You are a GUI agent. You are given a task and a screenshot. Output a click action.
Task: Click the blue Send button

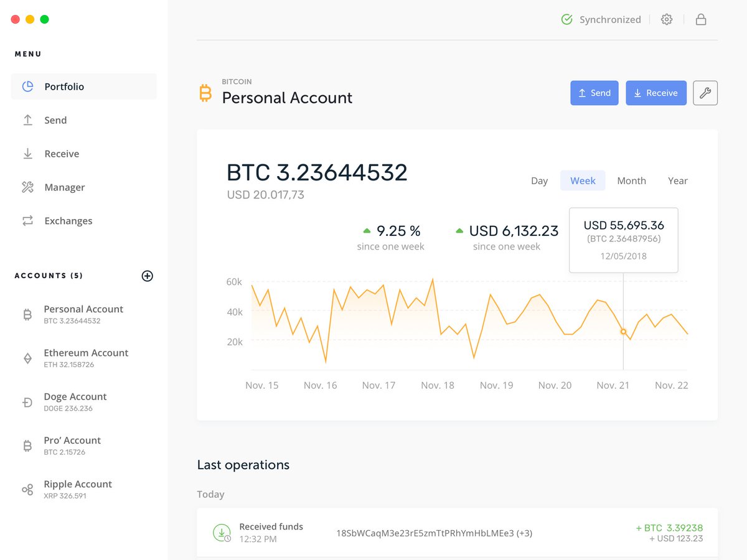pos(594,93)
